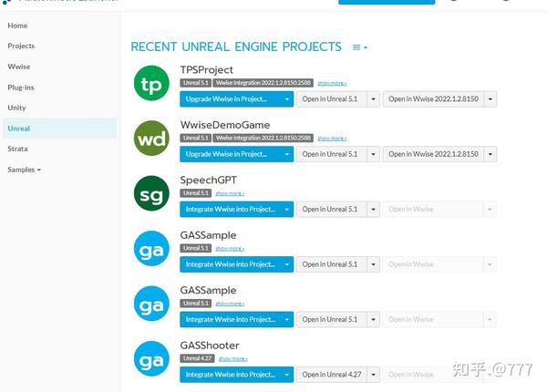Select the Unreal sidebar item
This screenshot has width=547, height=392.
(x=59, y=129)
